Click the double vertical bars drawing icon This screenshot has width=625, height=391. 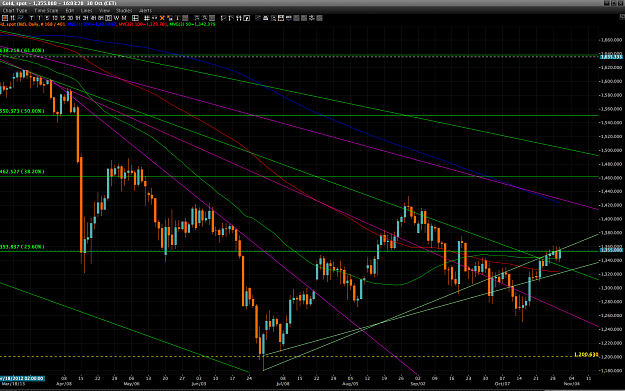(239, 18)
